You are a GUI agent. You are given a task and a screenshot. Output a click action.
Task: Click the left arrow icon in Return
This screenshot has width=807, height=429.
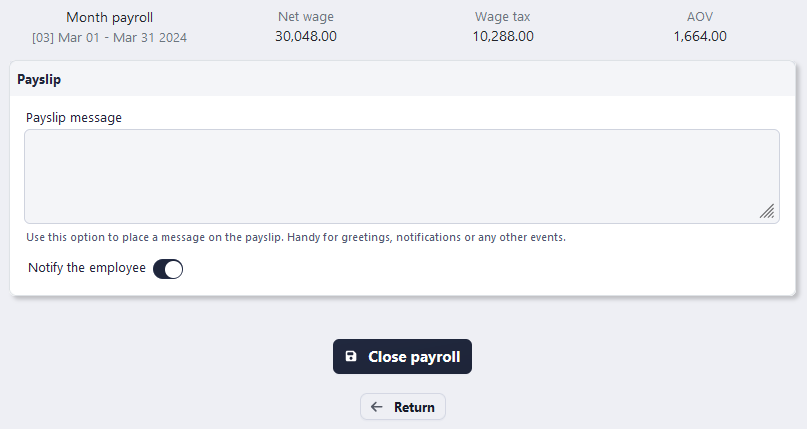377,407
